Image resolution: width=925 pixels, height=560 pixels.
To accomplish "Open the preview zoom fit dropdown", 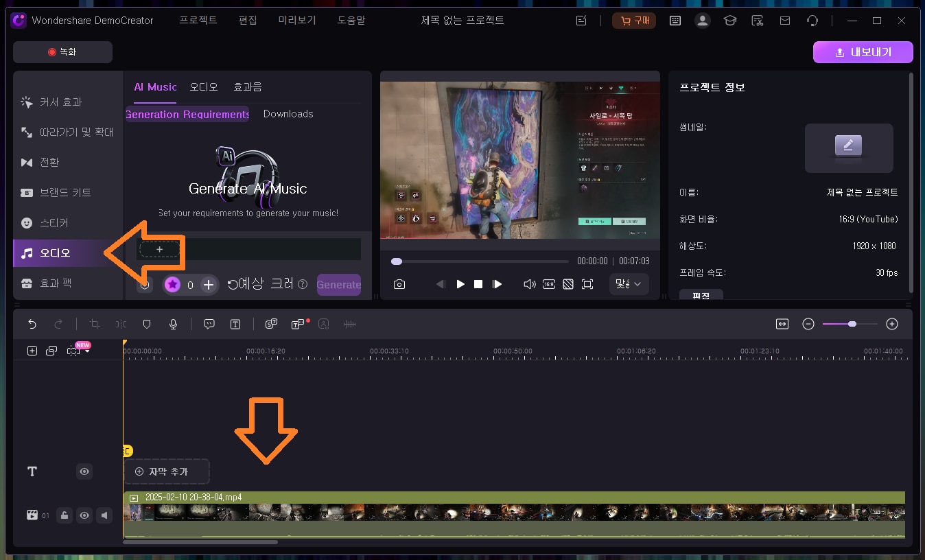I will point(629,284).
